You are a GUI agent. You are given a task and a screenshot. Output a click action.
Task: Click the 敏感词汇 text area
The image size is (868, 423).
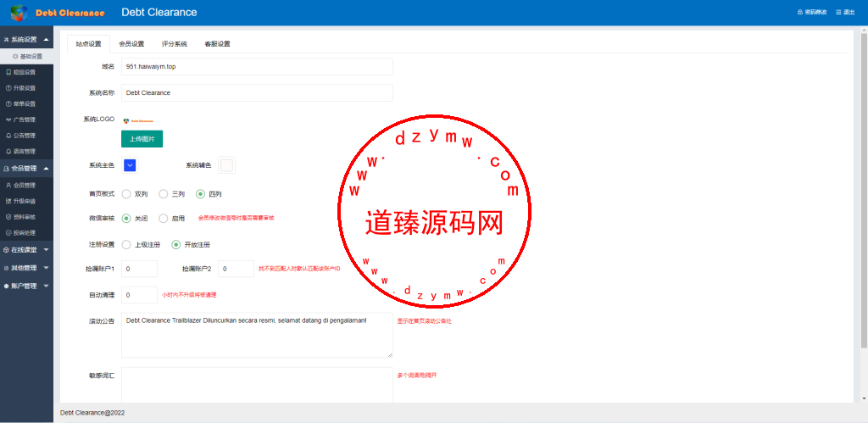click(257, 385)
